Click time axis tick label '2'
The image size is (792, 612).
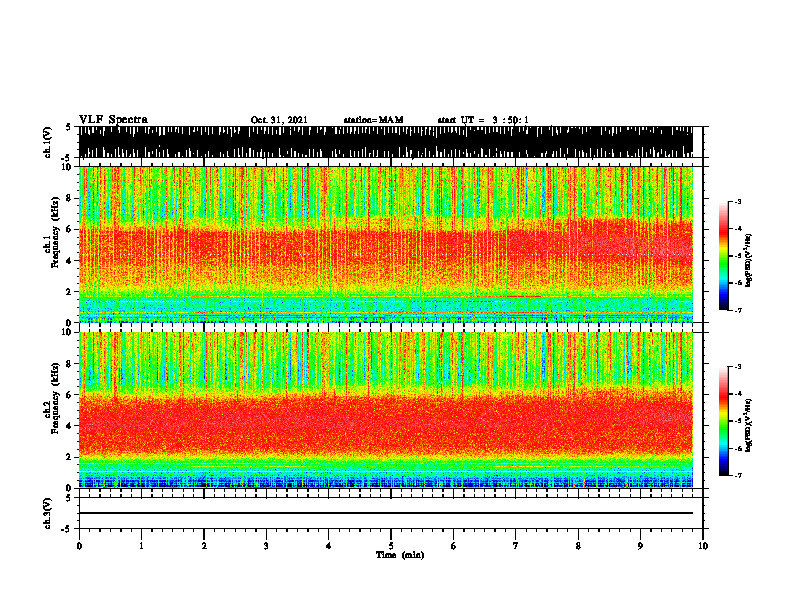204,546
